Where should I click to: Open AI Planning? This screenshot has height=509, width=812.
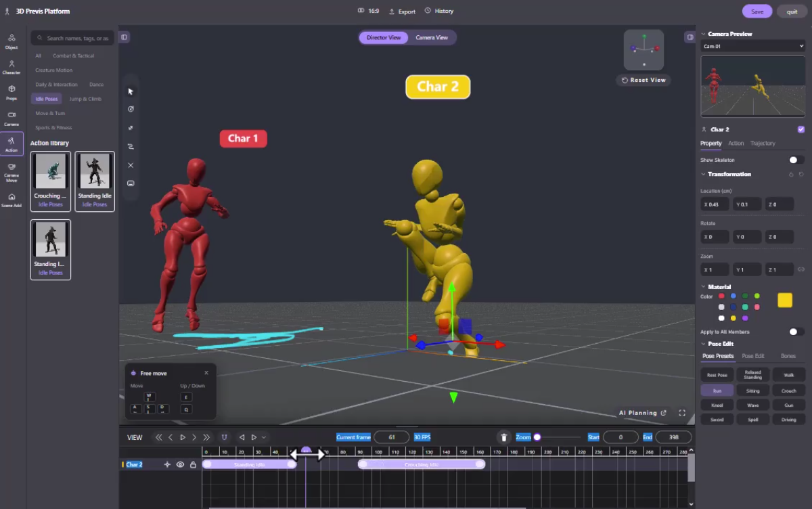click(x=643, y=413)
